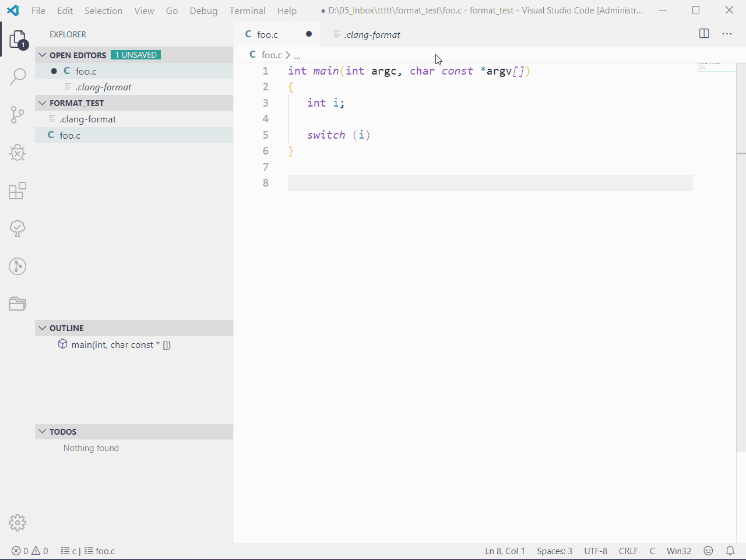The height and width of the screenshot is (560, 746).
Task: Open the settings gear
Action: coord(17,523)
